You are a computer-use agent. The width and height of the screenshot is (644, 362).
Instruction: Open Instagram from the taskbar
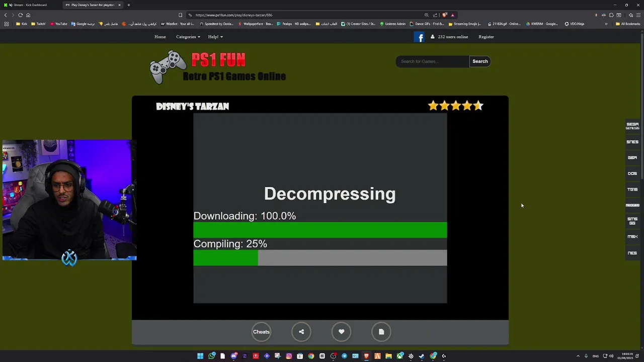289,356
